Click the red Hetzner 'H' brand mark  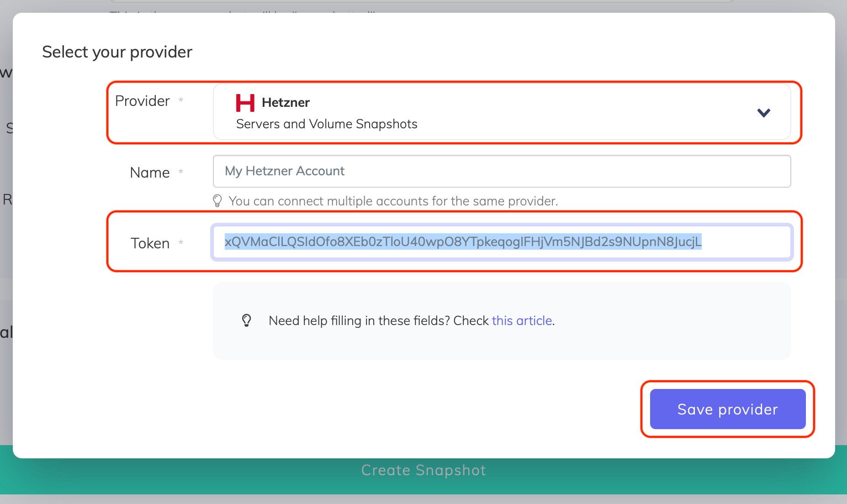point(245,103)
